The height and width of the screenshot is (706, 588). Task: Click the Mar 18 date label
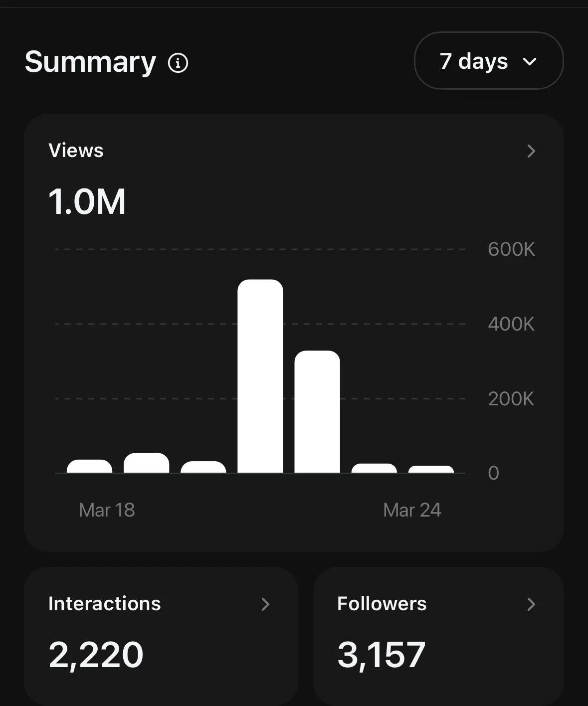tap(107, 510)
